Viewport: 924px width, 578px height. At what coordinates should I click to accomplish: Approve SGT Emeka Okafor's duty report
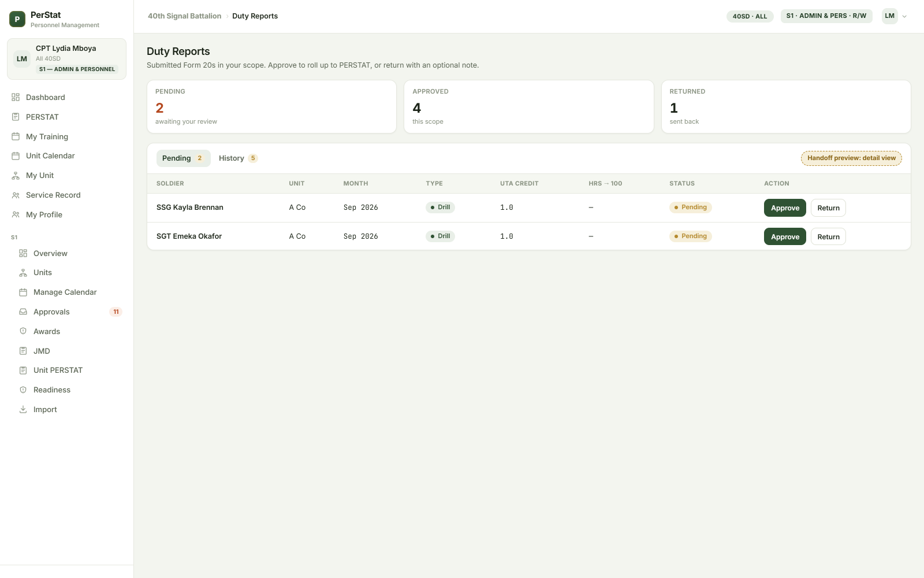[785, 236]
